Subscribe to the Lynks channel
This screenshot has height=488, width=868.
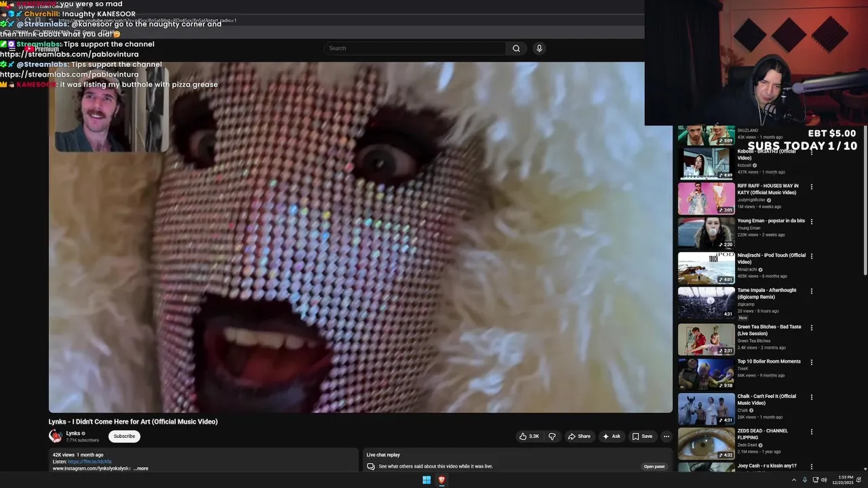pyautogui.click(x=124, y=436)
